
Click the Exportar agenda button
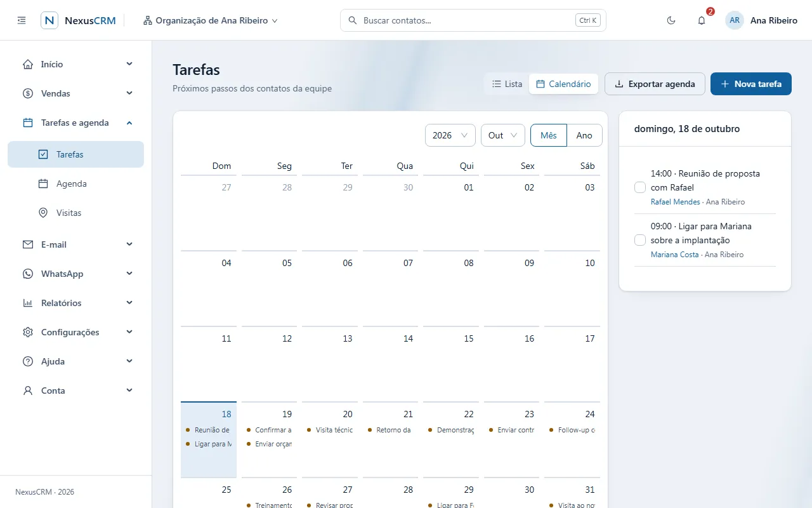click(x=655, y=84)
